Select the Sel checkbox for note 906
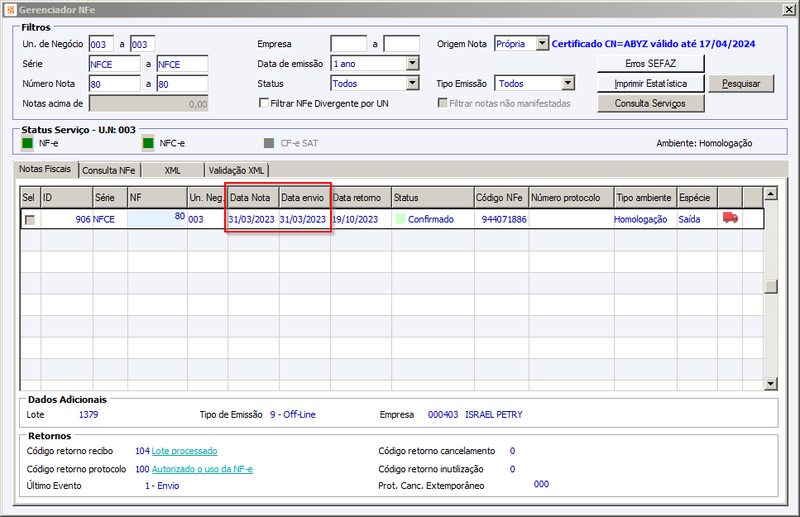This screenshot has height=517, width=800. [30, 219]
